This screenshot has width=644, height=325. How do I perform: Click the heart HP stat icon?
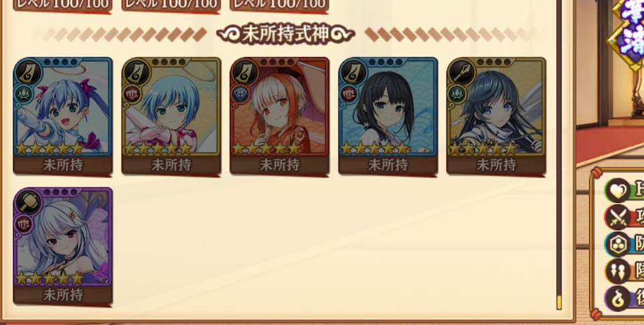618,191
